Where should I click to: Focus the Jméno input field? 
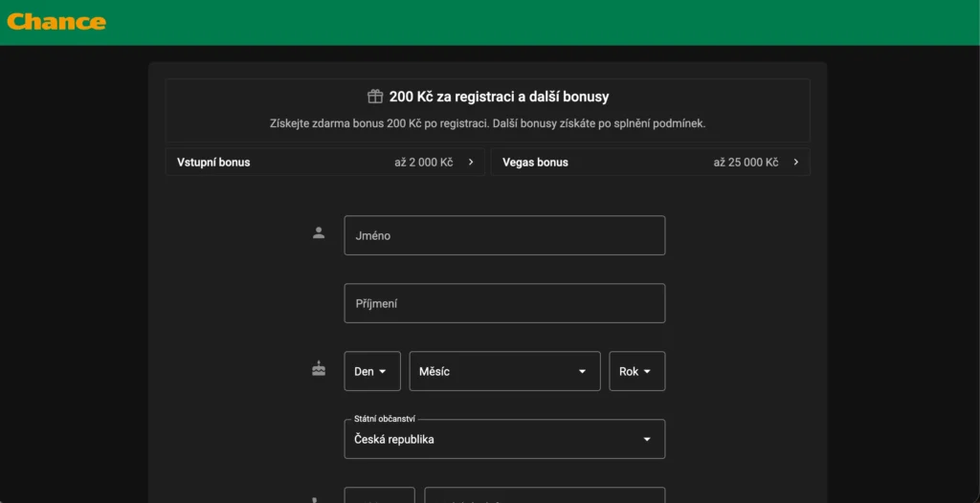[504, 235]
